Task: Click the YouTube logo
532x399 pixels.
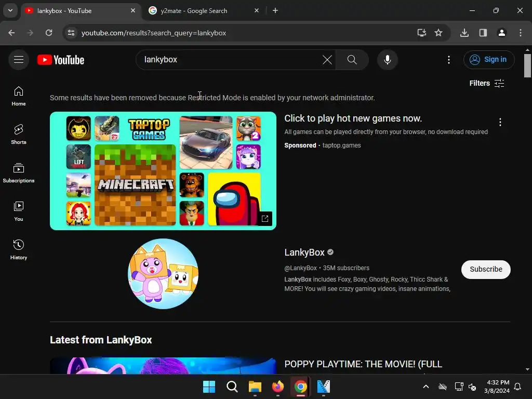Action: click(61, 60)
